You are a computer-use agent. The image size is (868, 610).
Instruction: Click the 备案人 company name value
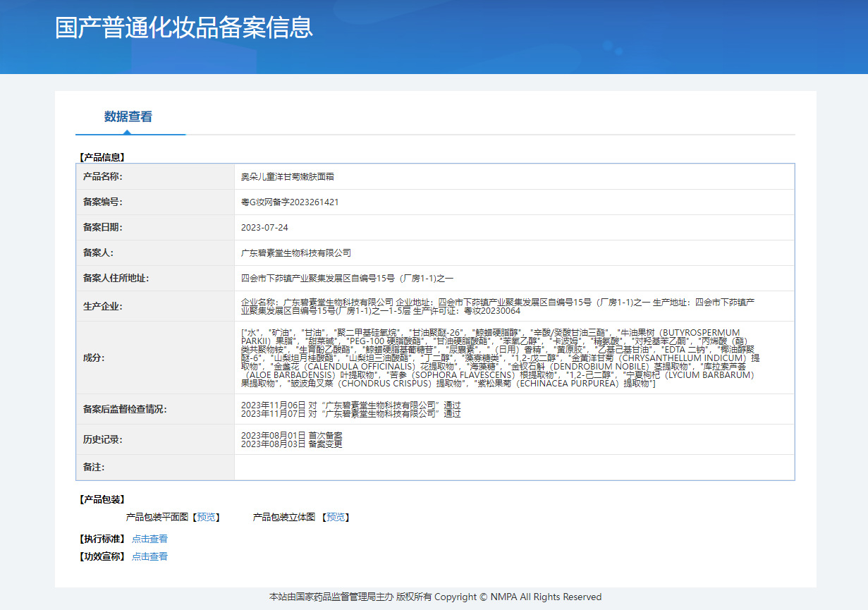tap(296, 253)
